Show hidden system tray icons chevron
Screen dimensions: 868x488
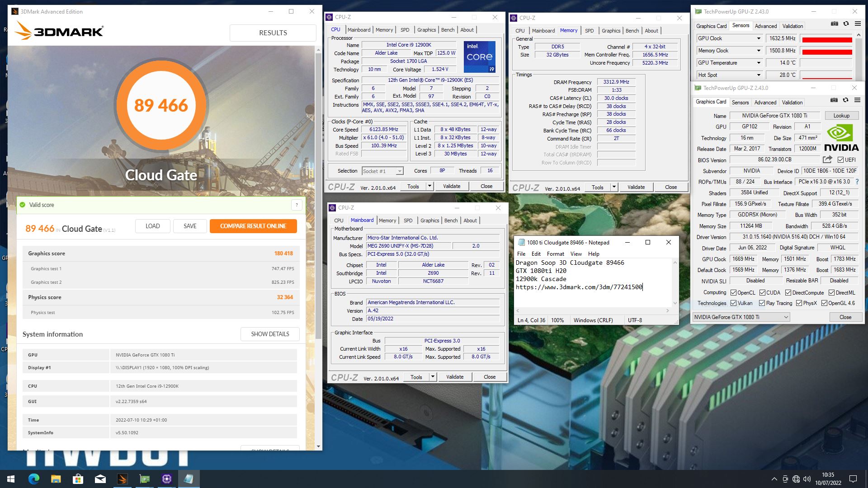[x=774, y=479]
